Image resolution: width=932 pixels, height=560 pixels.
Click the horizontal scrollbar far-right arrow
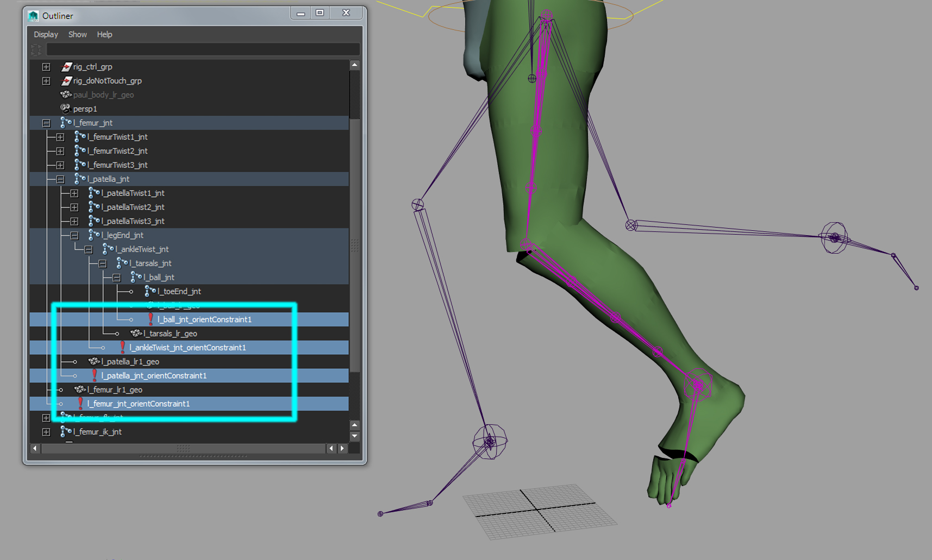pyautogui.click(x=343, y=448)
